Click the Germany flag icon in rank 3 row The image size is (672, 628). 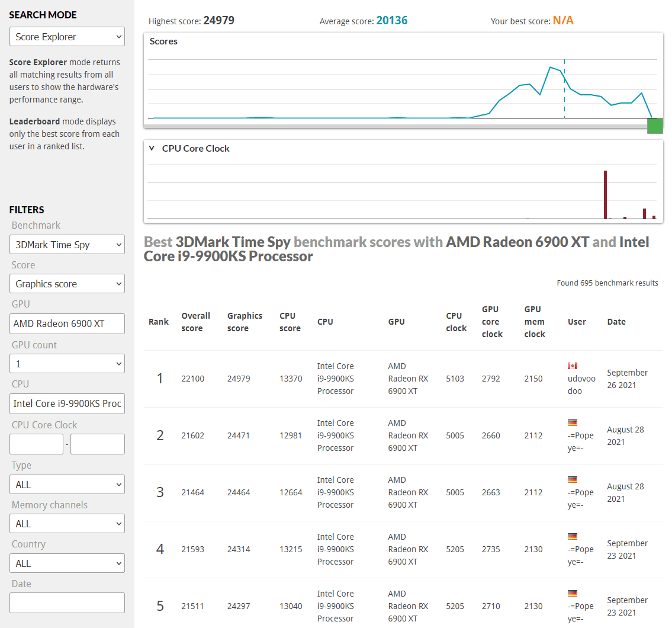(x=573, y=479)
